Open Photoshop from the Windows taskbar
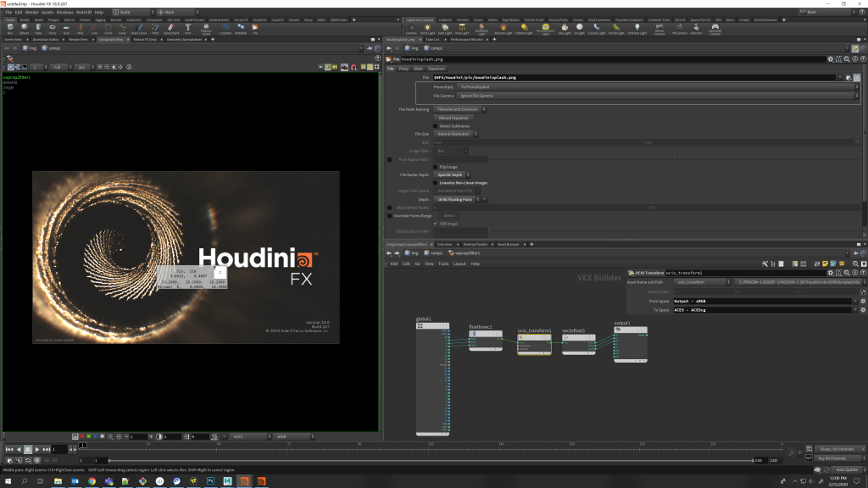 coord(210,481)
